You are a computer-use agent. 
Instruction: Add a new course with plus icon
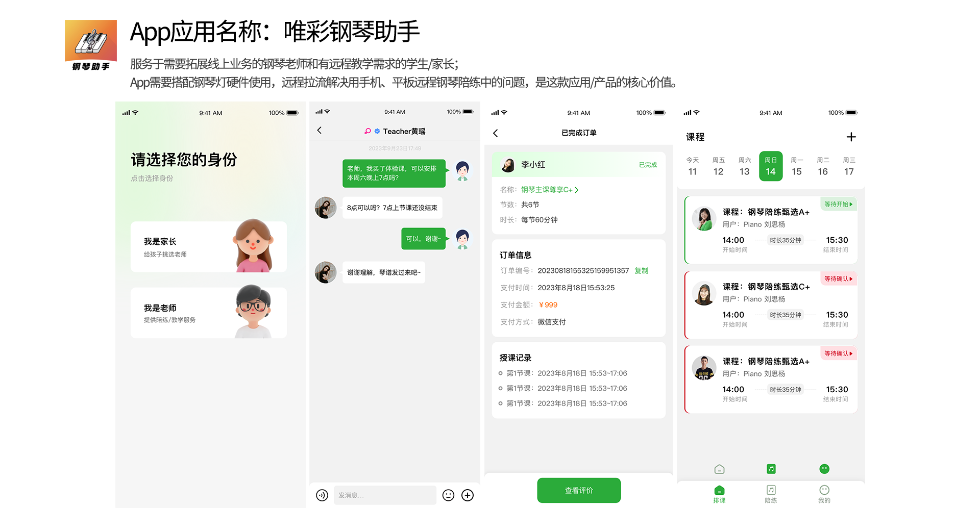[x=851, y=137]
